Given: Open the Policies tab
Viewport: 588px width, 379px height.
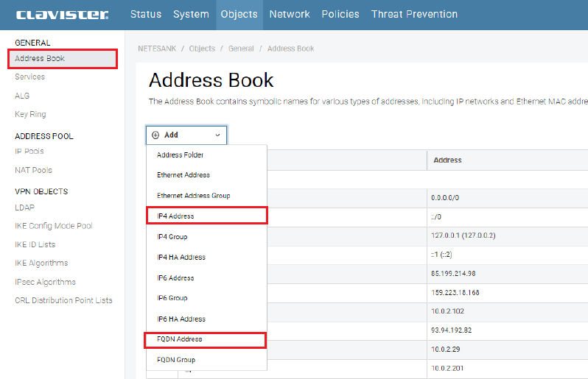Looking at the screenshot, I should click(340, 15).
